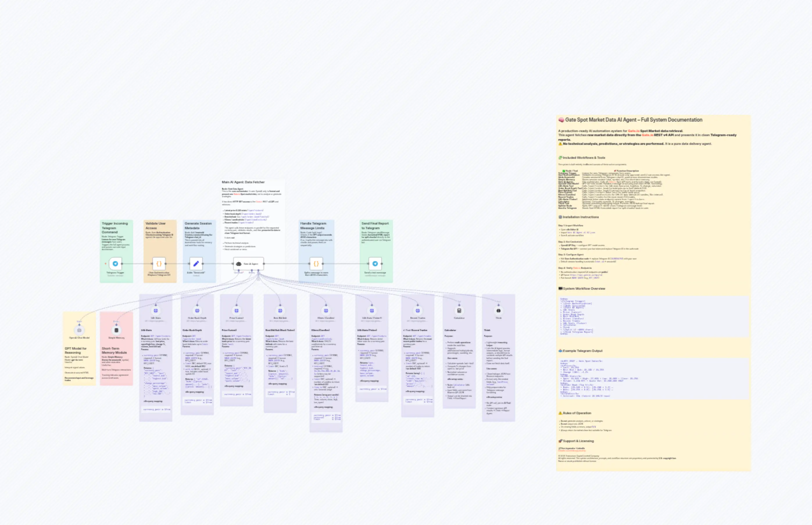Click the Adds SessionId pencil node
The height and width of the screenshot is (525, 812).
pyautogui.click(x=196, y=264)
